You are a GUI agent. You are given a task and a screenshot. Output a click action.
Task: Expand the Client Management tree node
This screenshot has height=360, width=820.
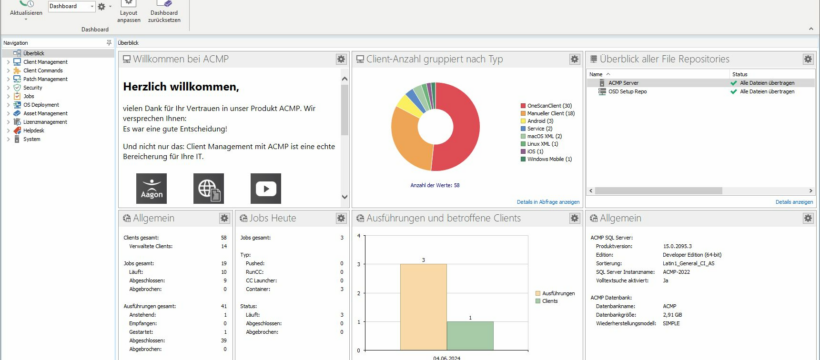tap(8, 62)
